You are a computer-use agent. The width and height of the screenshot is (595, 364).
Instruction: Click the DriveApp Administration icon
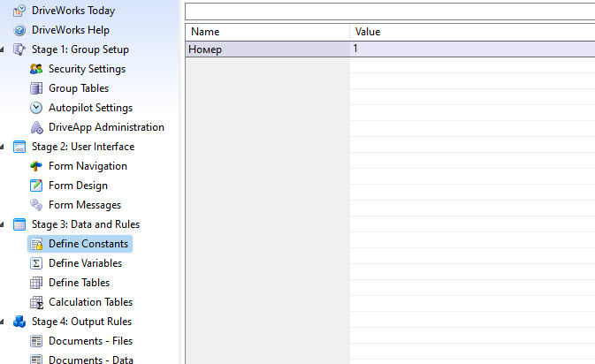pyautogui.click(x=36, y=127)
